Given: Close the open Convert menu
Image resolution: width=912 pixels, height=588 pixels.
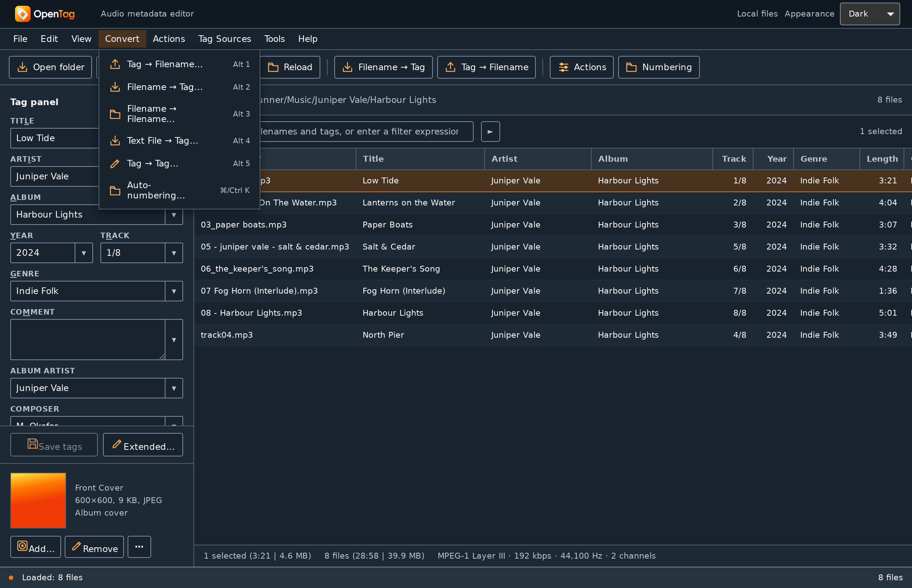Looking at the screenshot, I should tap(122, 39).
